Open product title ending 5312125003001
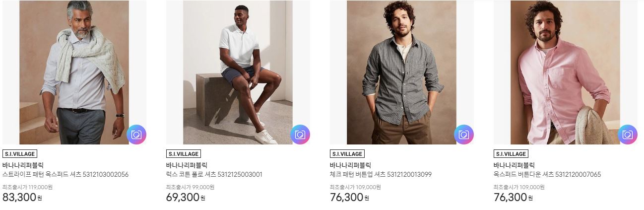The image size is (644, 210). click(x=214, y=174)
